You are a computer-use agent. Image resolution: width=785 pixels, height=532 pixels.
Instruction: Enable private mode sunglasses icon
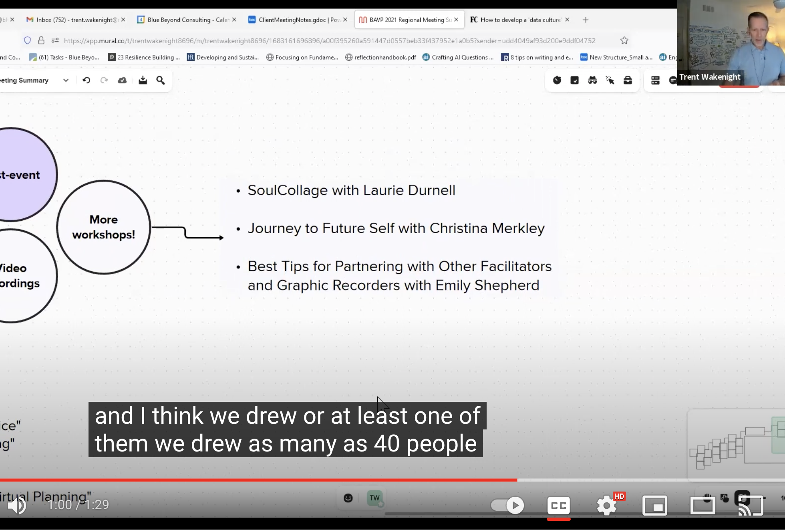click(x=592, y=81)
